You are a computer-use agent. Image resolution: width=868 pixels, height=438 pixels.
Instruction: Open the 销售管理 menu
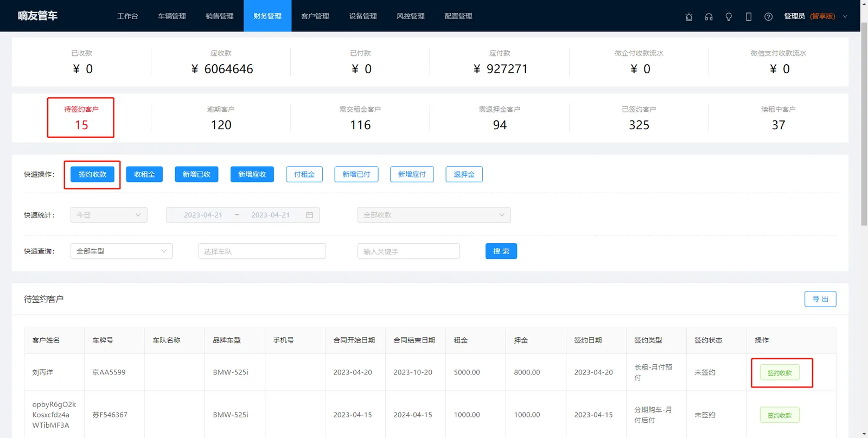(x=220, y=16)
